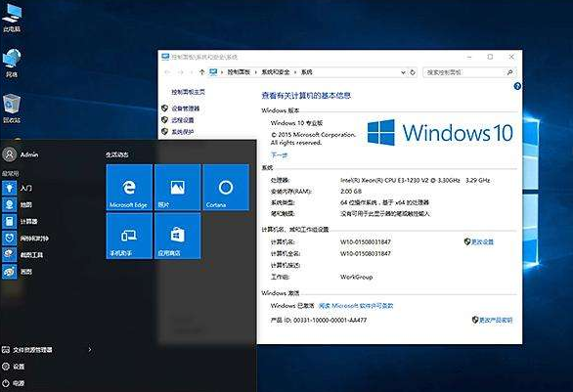Click the '2.00 GB' installed RAM value
This screenshot has height=392, width=573.
tap(351, 191)
